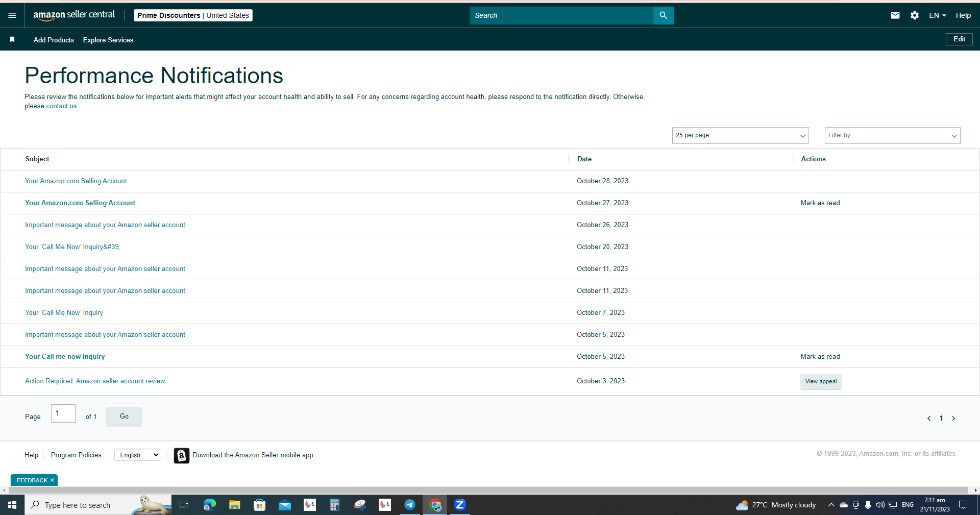
Task: Click the top Search input field
Action: 561,15
